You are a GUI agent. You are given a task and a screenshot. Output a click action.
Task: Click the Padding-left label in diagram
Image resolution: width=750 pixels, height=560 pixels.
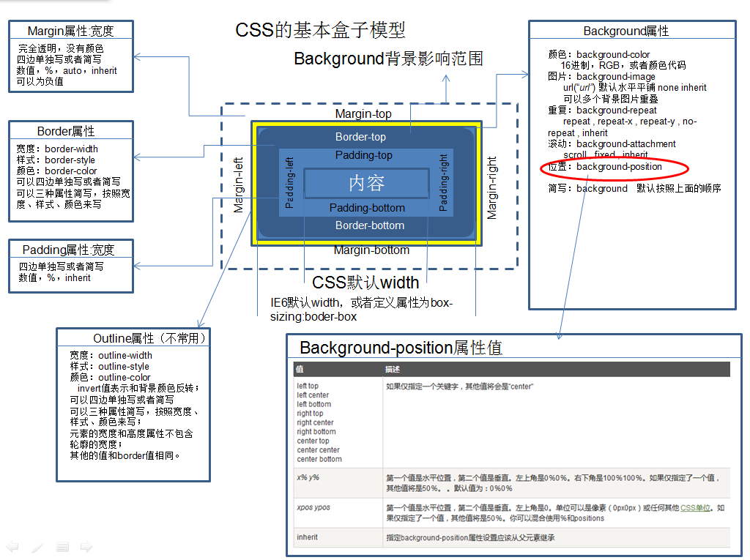(290, 182)
